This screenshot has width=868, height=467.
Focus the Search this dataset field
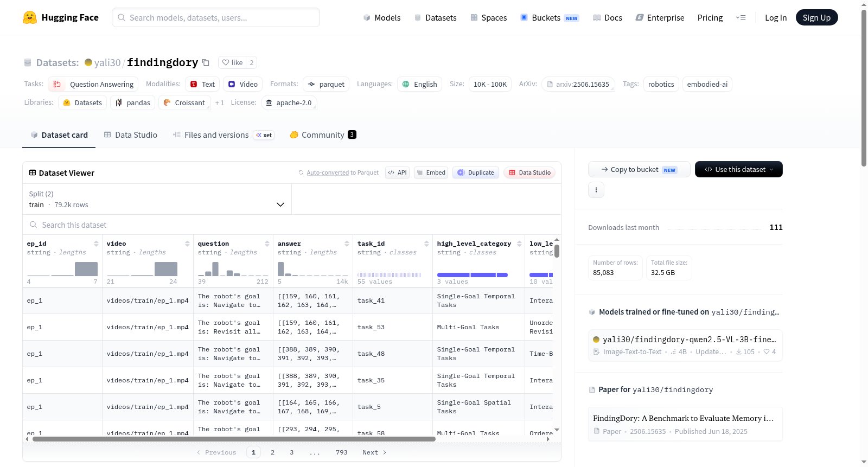292,225
